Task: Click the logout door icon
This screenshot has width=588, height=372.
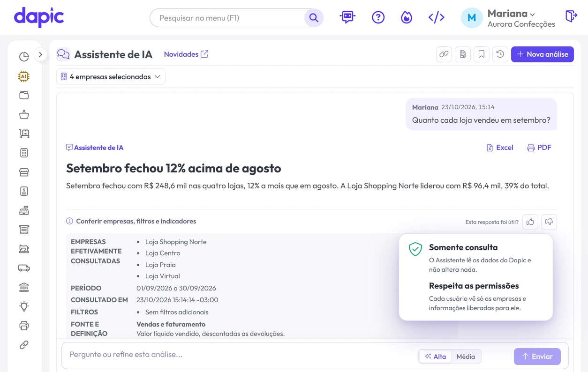Action: pos(571,16)
